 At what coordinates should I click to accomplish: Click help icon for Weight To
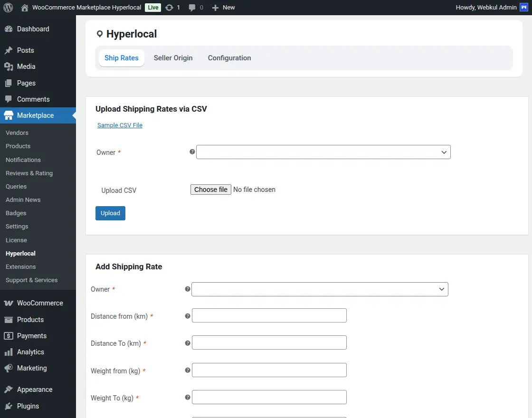(x=187, y=397)
